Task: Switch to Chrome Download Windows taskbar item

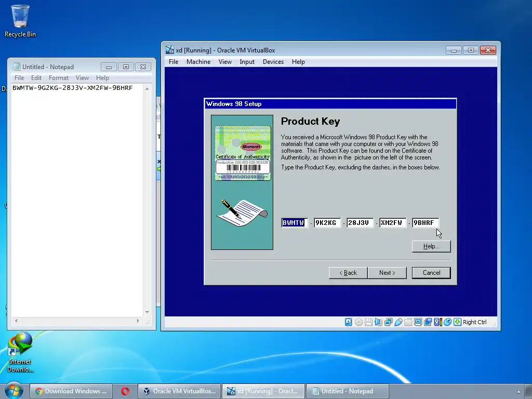Action: pos(71,391)
